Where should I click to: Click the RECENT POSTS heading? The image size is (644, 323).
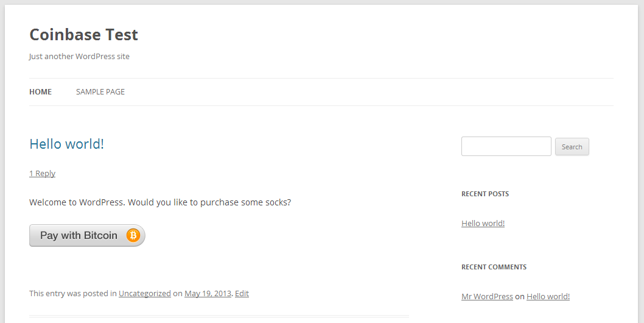point(485,194)
